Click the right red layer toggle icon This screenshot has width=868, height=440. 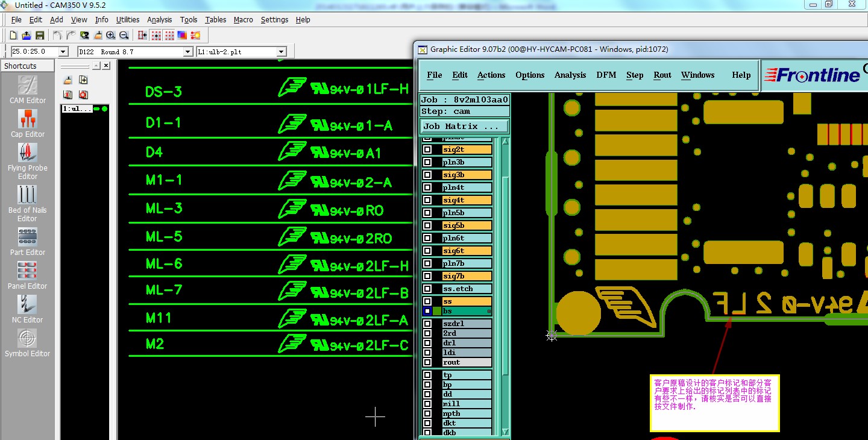(x=83, y=95)
